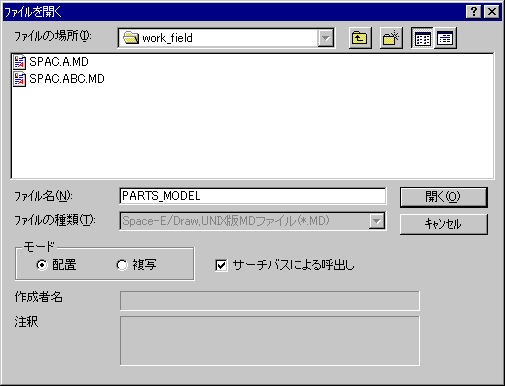505x386 pixels.
Task: Click the 作成者名 field
Action: [x=270, y=301]
